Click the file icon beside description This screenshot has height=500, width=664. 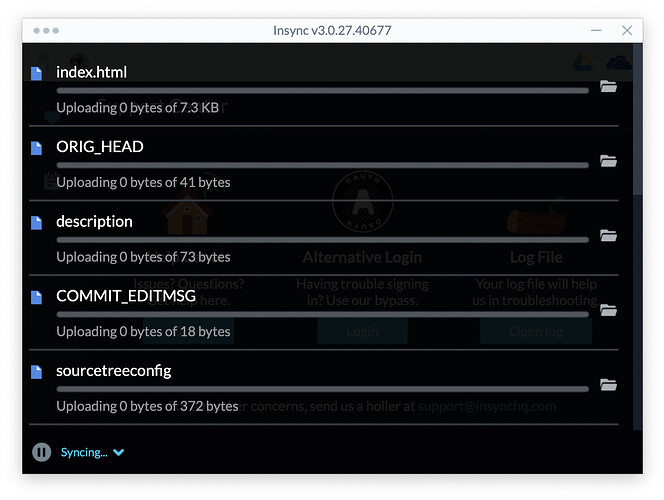(x=36, y=223)
